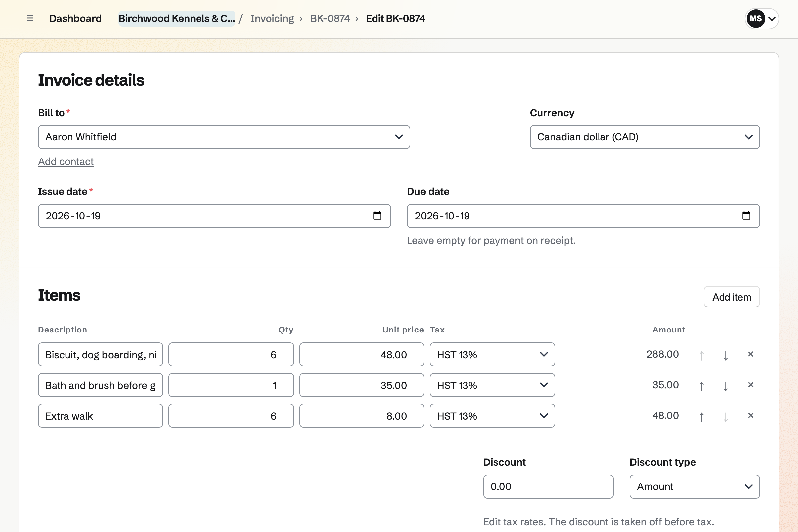Open the MS user account menu
This screenshot has width=798, height=532.
(762, 18)
